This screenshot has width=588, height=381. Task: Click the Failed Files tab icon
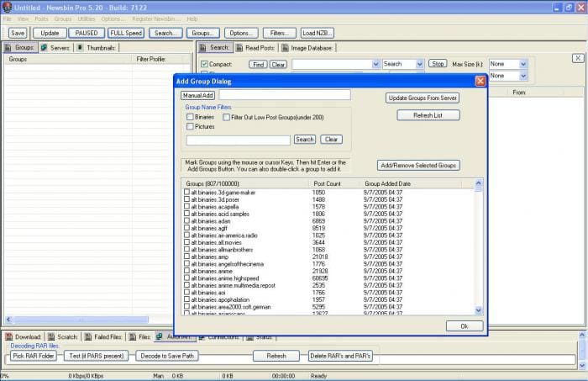click(x=88, y=336)
